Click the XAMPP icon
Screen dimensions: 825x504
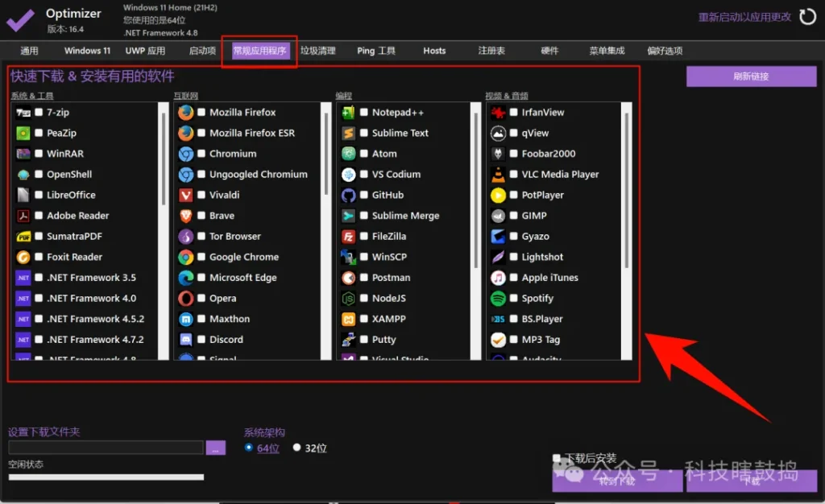(348, 319)
